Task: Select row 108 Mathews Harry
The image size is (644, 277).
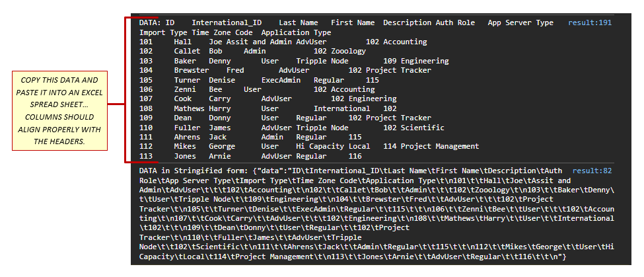Action: [x=268, y=108]
